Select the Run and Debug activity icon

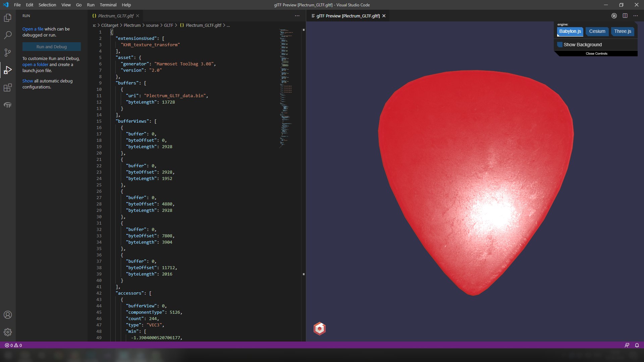pos(7,70)
